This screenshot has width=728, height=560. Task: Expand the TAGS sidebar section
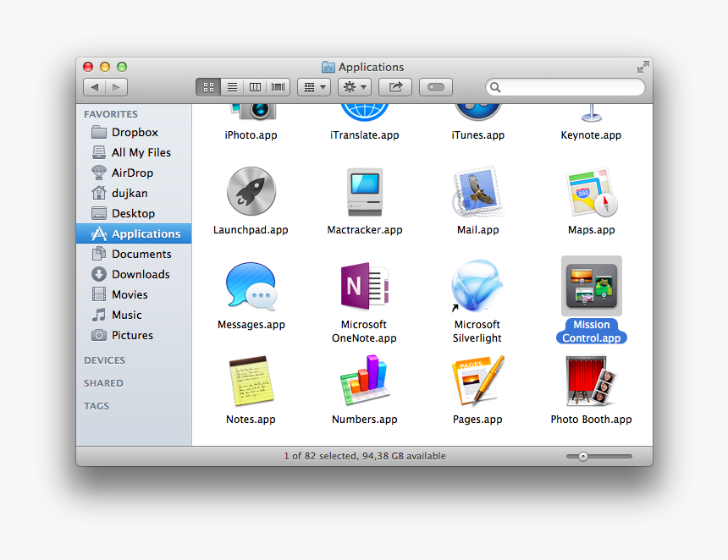[x=97, y=406]
